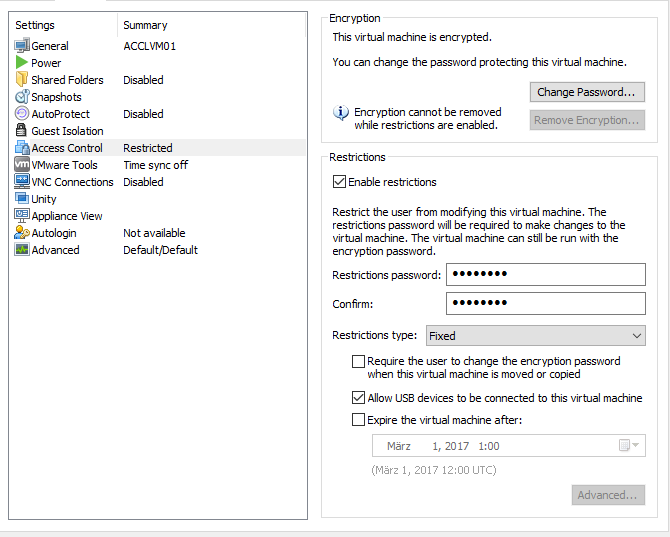Click into the Restrictions password field
The width and height of the screenshot is (670, 537).
(545, 275)
